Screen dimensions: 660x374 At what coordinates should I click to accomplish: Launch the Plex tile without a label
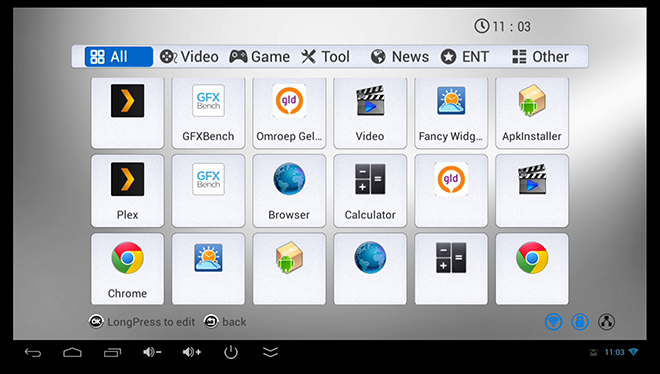(127, 112)
